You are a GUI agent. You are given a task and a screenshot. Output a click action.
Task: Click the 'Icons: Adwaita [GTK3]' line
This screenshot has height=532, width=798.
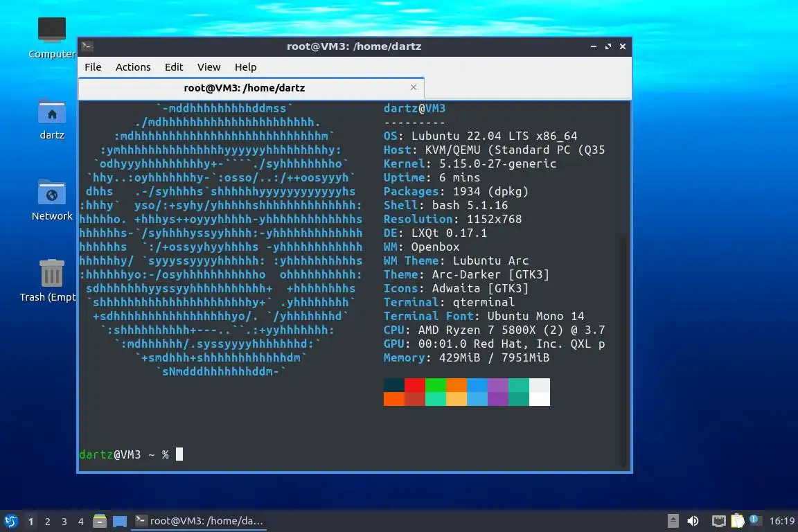tap(456, 288)
